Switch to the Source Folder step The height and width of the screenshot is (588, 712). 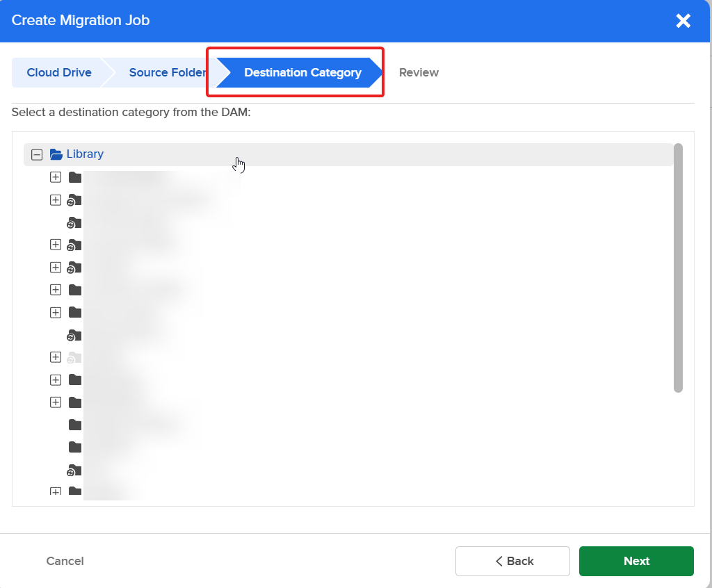[167, 72]
